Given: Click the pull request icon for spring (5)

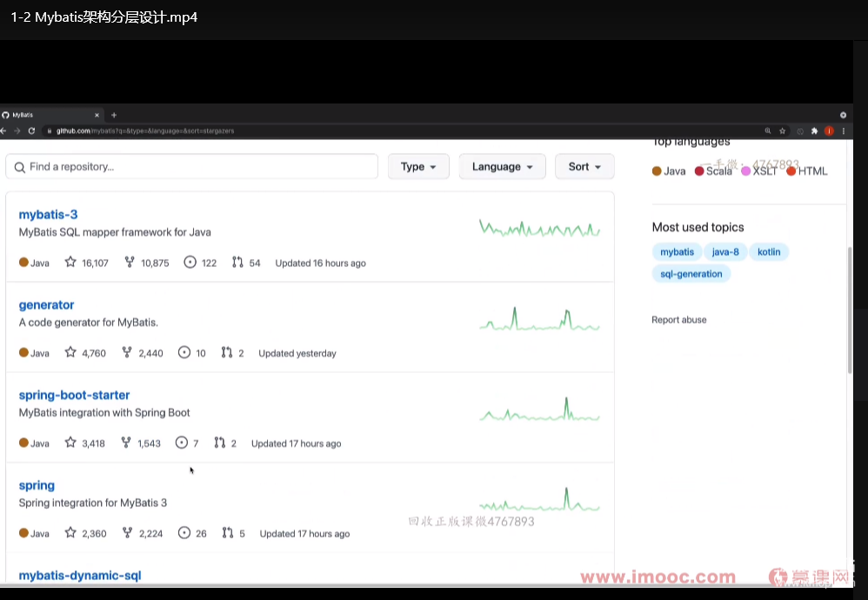Looking at the screenshot, I should coord(228,533).
